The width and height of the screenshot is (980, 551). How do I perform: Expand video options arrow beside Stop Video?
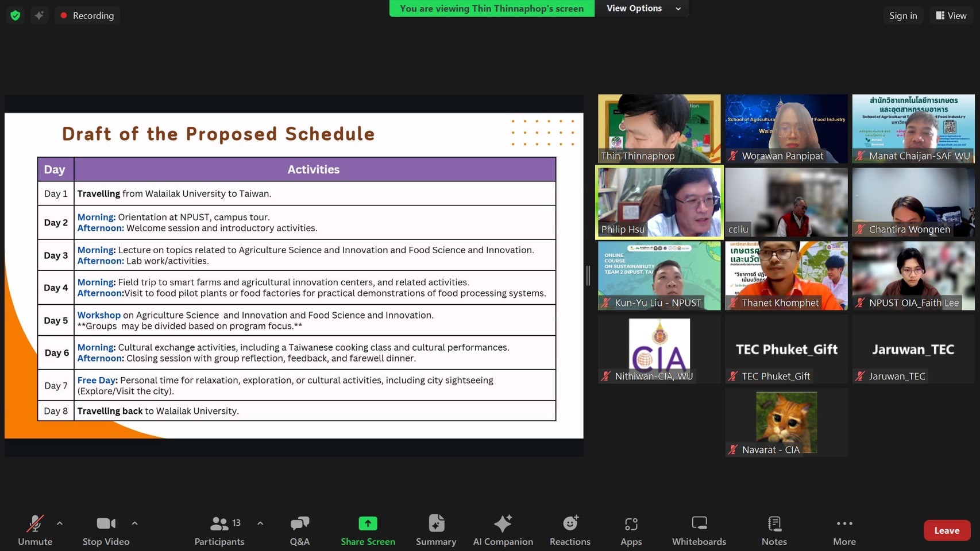pyautogui.click(x=134, y=523)
